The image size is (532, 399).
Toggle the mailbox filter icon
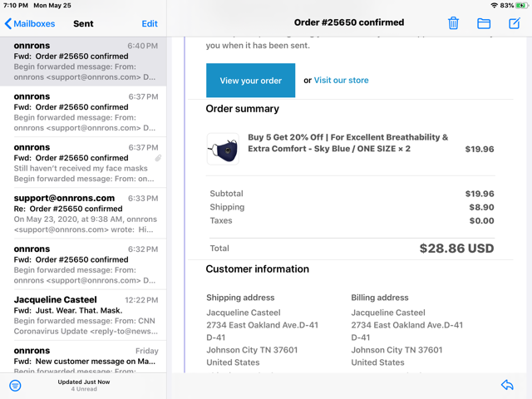coord(15,386)
